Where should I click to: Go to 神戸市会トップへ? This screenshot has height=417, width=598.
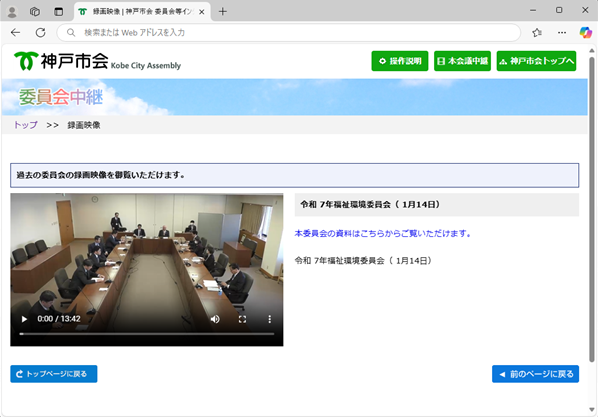[536, 61]
